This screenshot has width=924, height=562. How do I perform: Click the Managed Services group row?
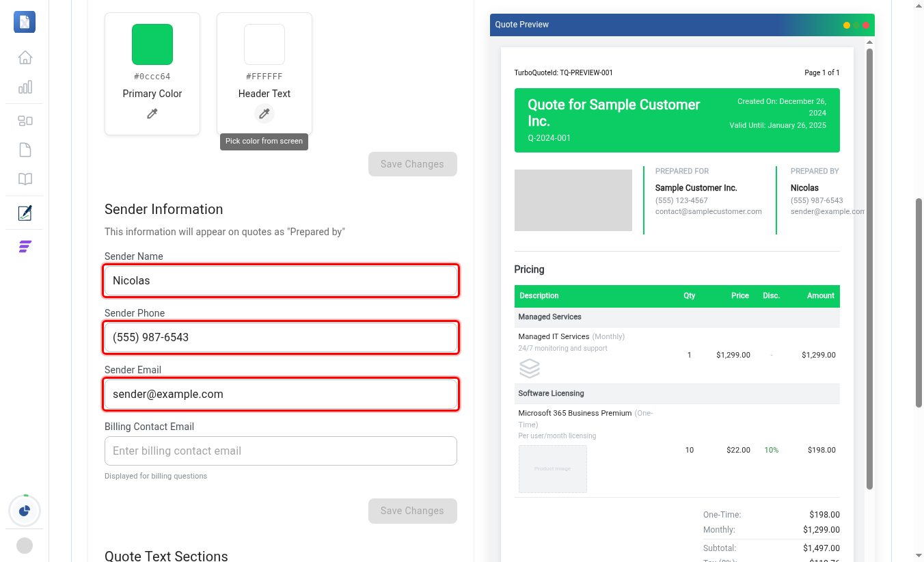point(677,317)
